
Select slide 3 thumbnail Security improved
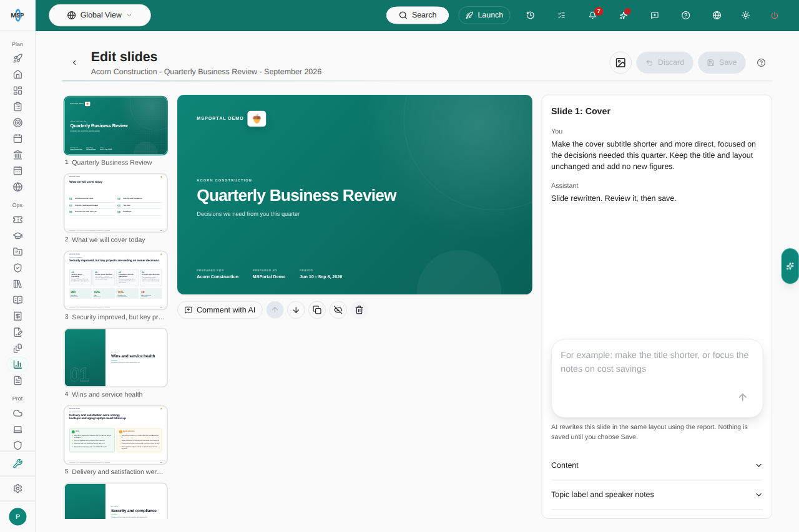coord(115,280)
